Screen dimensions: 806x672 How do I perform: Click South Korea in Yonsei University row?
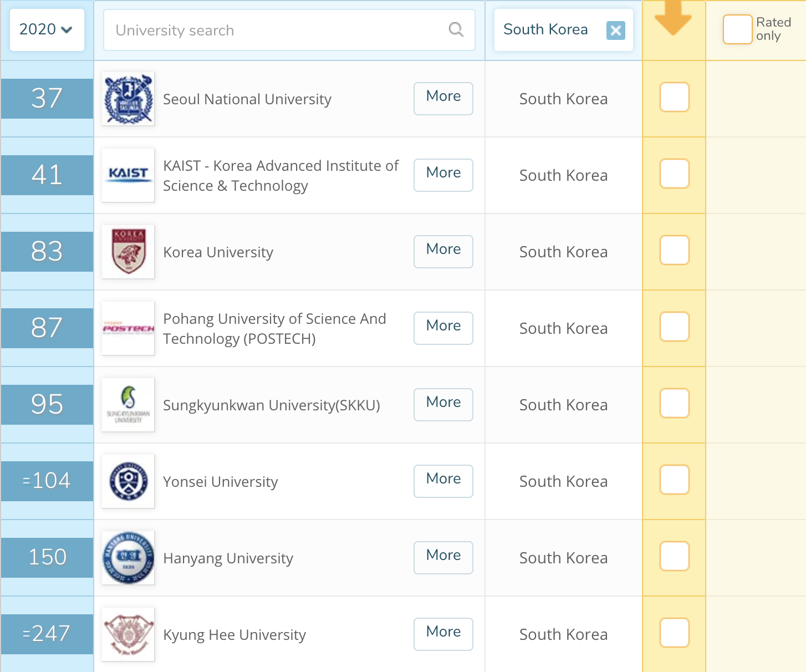(x=564, y=481)
